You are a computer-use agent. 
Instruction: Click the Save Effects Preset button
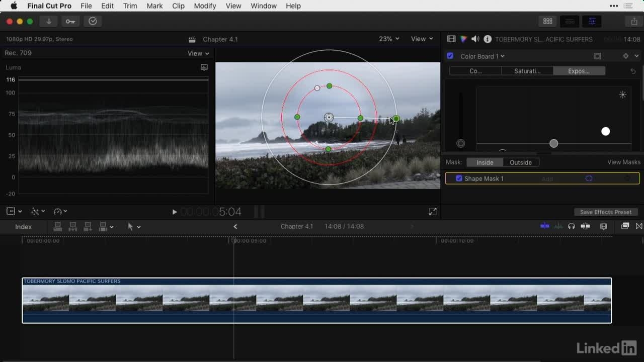pyautogui.click(x=606, y=212)
